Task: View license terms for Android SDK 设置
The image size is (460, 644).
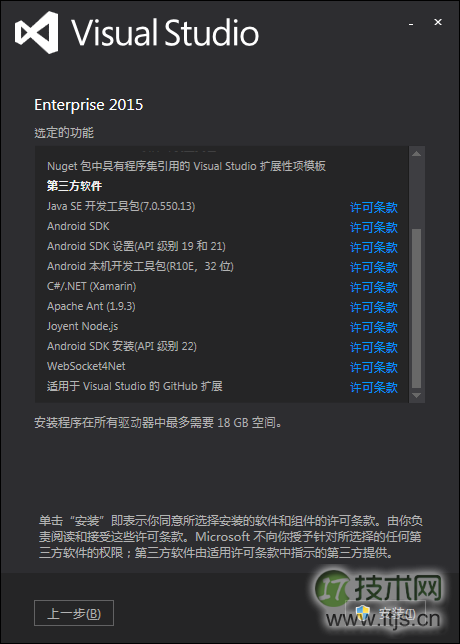Action: click(x=374, y=247)
